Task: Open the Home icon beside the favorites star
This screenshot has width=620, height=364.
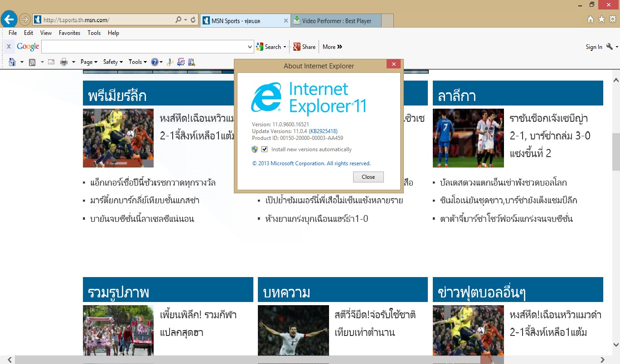Action: [590, 19]
